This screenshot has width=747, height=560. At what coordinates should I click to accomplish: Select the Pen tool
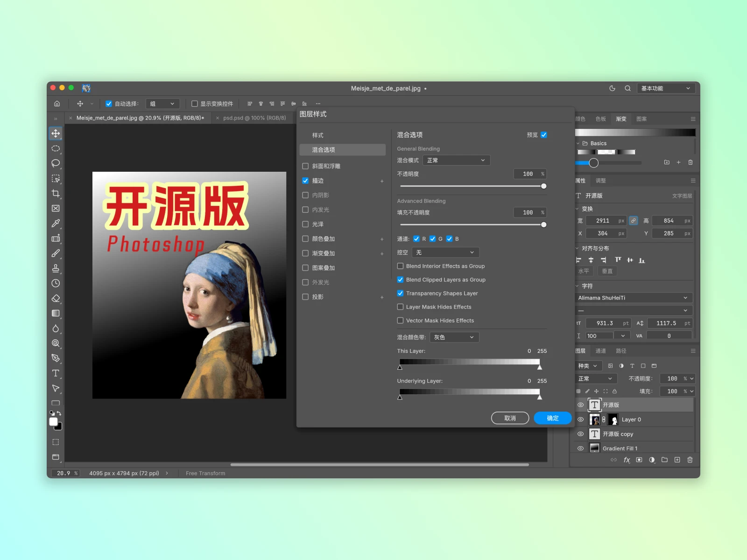pos(56,358)
